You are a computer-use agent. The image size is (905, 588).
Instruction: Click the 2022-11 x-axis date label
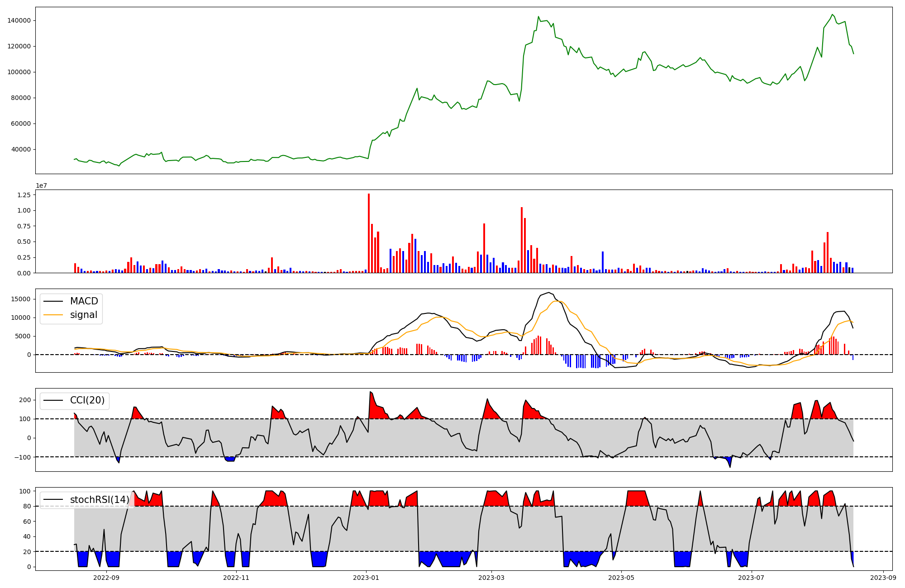pyautogui.click(x=236, y=578)
